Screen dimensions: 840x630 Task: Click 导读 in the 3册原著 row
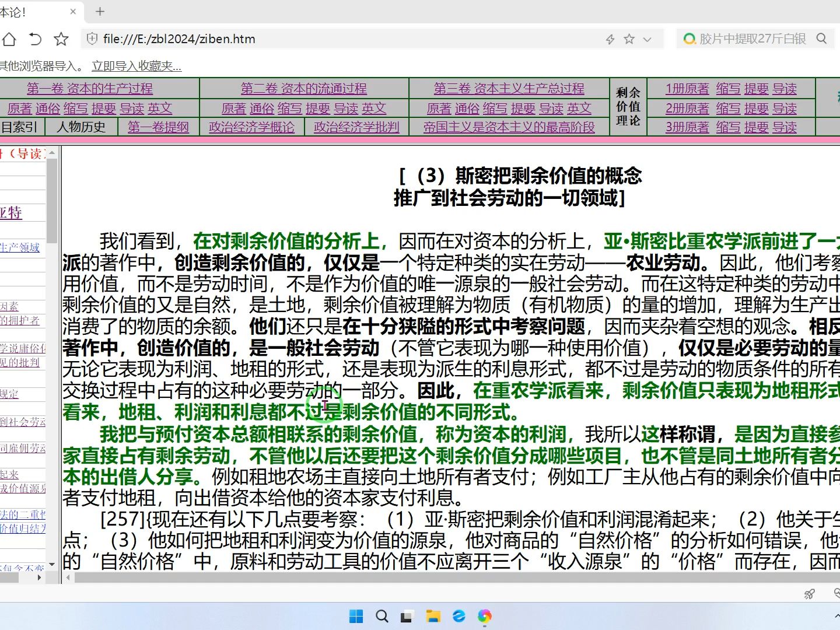pyautogui.click(x=785, y=127)
